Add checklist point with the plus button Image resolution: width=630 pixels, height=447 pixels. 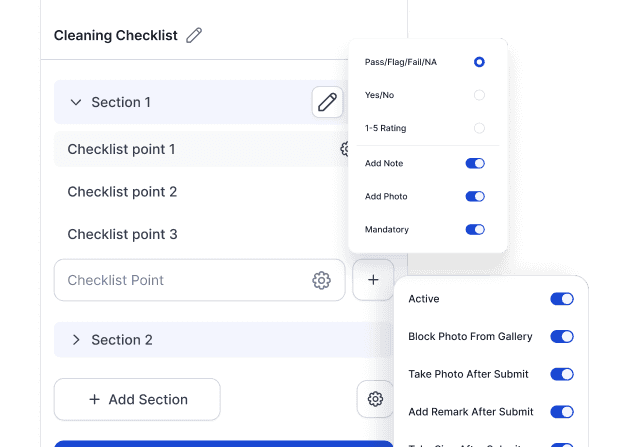(373, 281)
